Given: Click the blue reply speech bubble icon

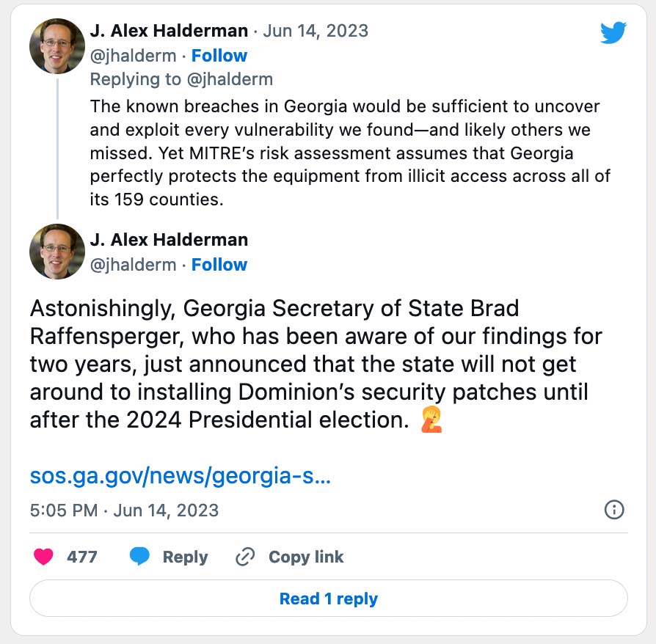Looking at the screenshot, I should point(139,557).
